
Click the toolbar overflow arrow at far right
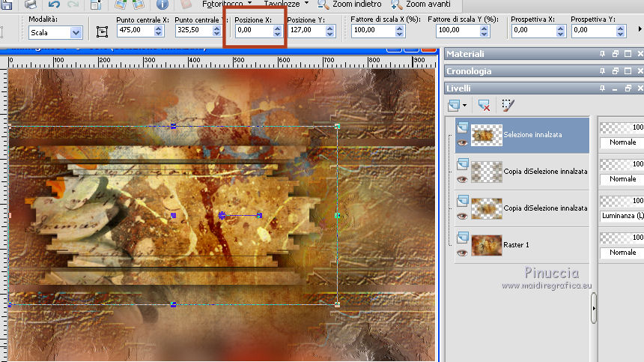click(640, 29)
